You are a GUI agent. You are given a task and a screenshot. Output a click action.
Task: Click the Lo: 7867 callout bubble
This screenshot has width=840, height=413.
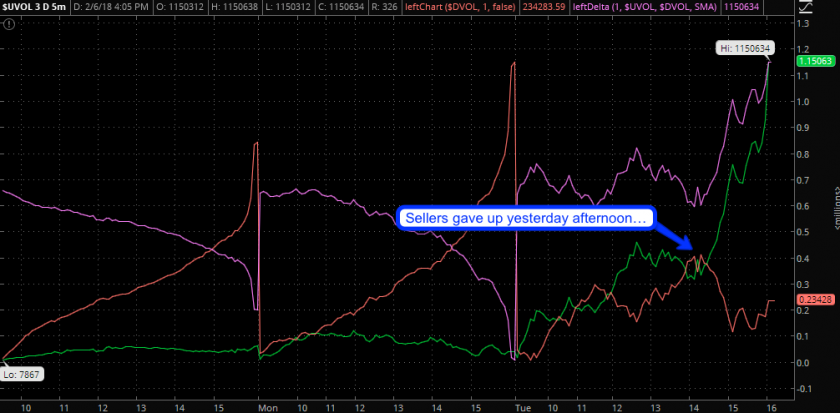click(x=22, y=373)
